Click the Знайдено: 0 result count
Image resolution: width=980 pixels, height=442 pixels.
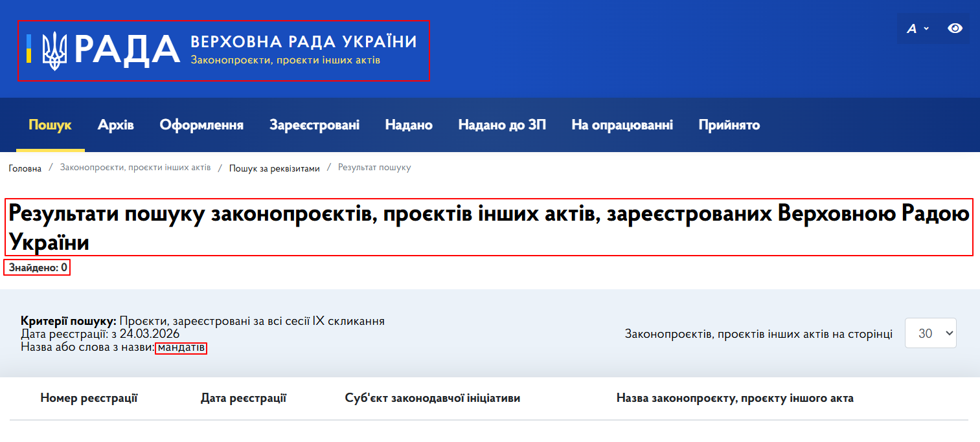coord(38,267)
